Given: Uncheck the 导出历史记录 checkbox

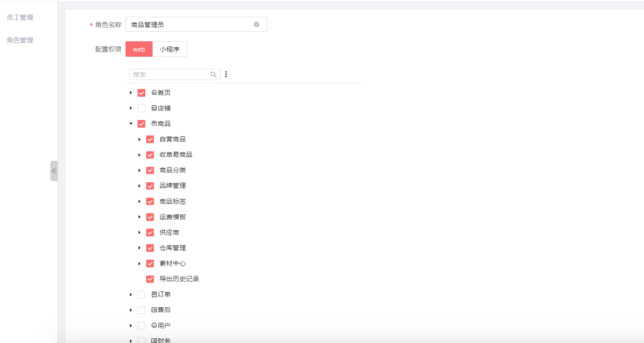Looking at the screenshot, I should [150, 279].
